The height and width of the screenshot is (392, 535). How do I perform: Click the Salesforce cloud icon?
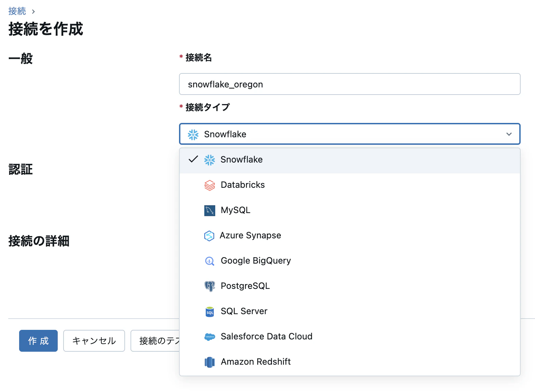[x=209, y=337]
